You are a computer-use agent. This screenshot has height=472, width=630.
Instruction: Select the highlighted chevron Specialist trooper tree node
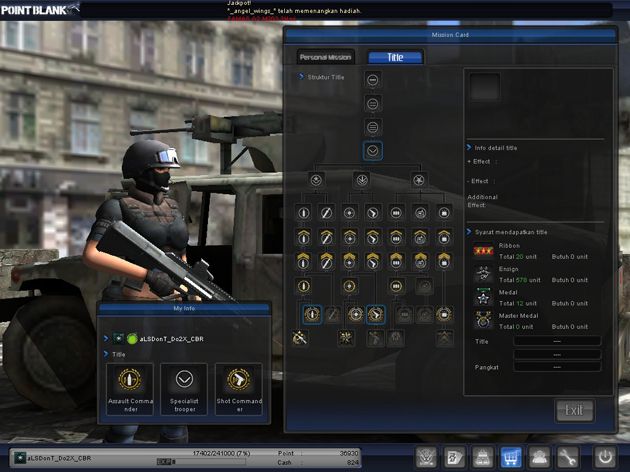coord(372,151)
